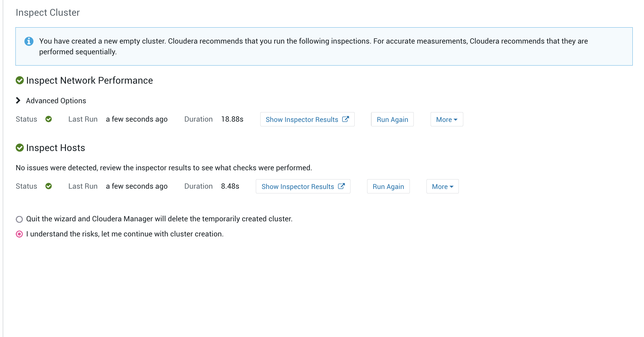Click green checkmark beside Inspect Network Performance heading
The height and width of the screenshot is (337, 644).
coord(20,80)
